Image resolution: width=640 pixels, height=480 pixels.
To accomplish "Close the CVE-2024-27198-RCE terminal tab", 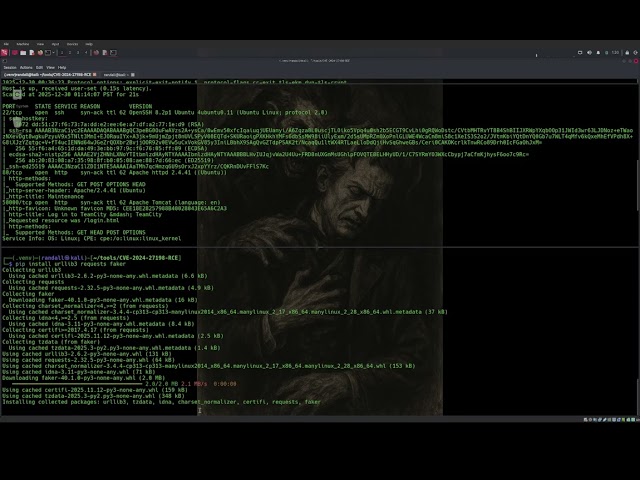I will pos(94,75).
